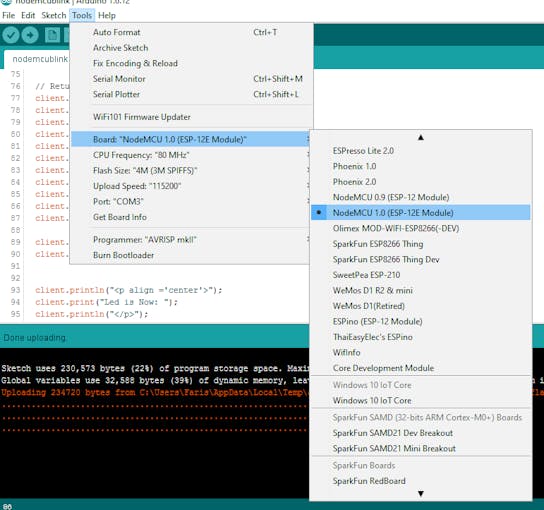The height and width of the screenshot is (510, 544).
Task: Click orange "Uploading 234720 bytes" console line
Action: click(x=155, y=392)
